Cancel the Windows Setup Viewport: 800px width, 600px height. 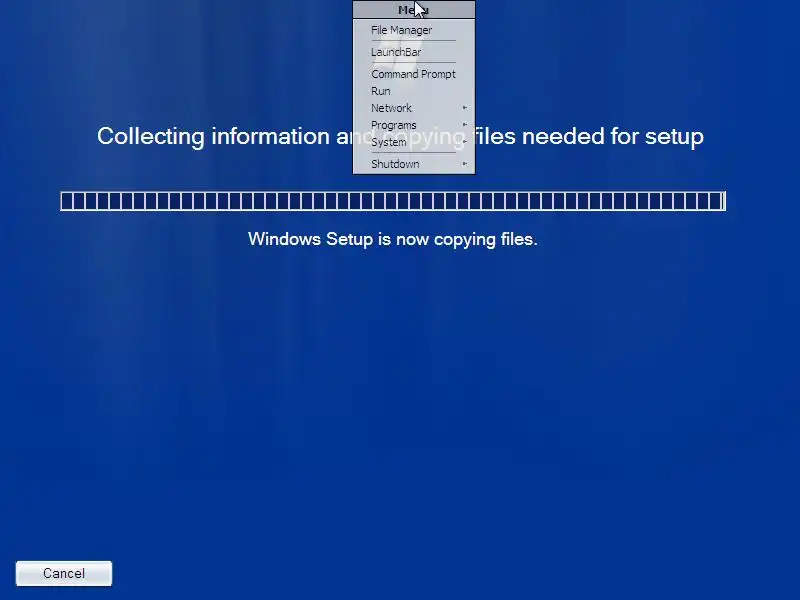(x=64, y=573)
